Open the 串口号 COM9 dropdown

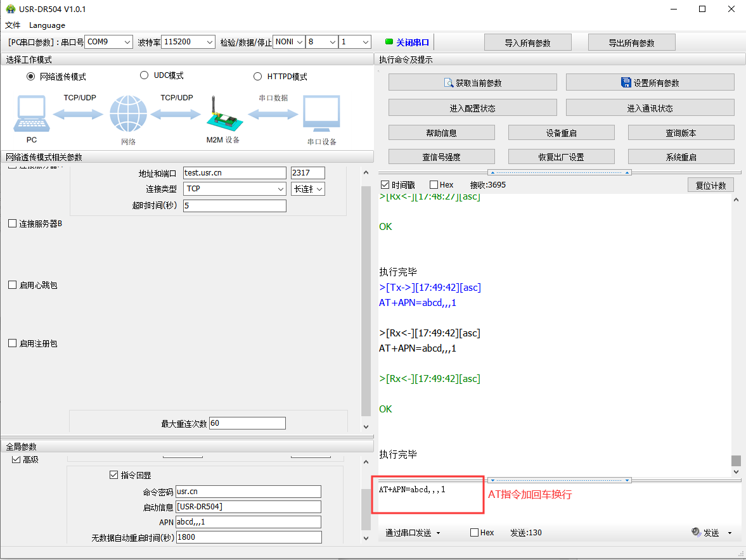[108, 42]
